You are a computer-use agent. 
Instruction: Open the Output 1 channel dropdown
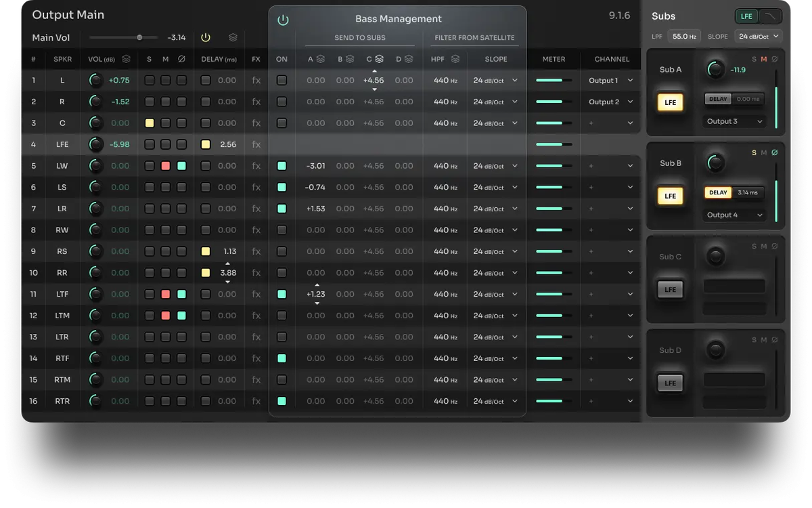coord(611,81)
